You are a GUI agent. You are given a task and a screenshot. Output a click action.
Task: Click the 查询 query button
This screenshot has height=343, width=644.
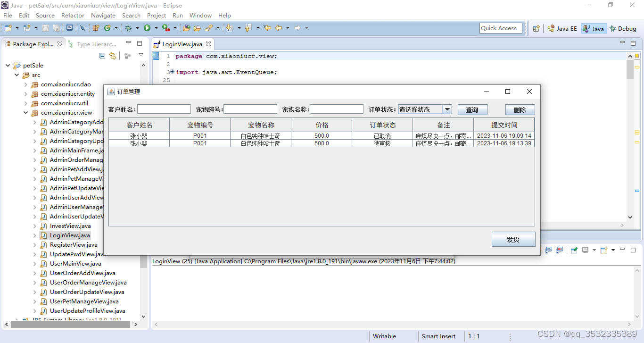pyautogui.click(x=472, y=109)
